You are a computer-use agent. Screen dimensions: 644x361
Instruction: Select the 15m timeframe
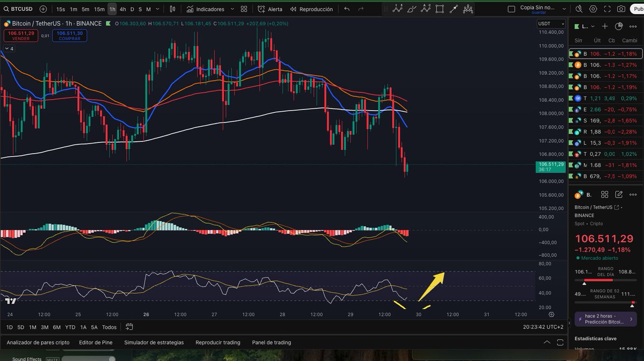pyautogui.click(x=99, y=9)
